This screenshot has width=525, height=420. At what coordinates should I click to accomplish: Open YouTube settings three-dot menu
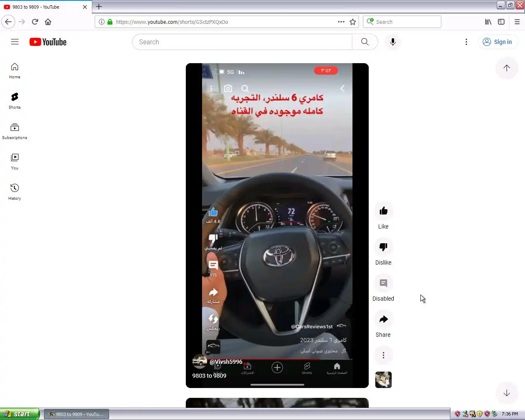tap(466, 42)
